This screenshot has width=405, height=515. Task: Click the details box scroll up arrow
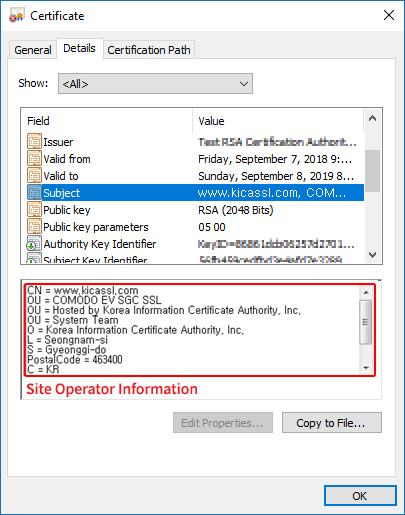[x=366, y=293]
